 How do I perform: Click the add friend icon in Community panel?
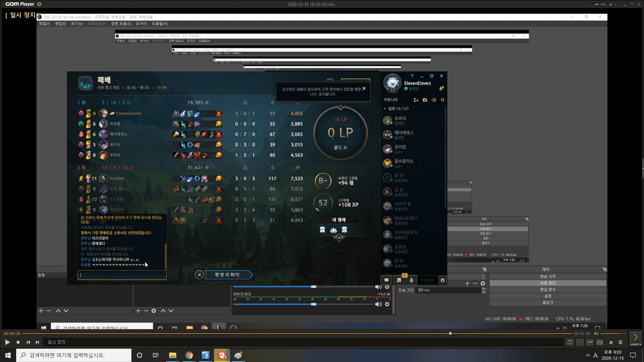pos(416,100)
